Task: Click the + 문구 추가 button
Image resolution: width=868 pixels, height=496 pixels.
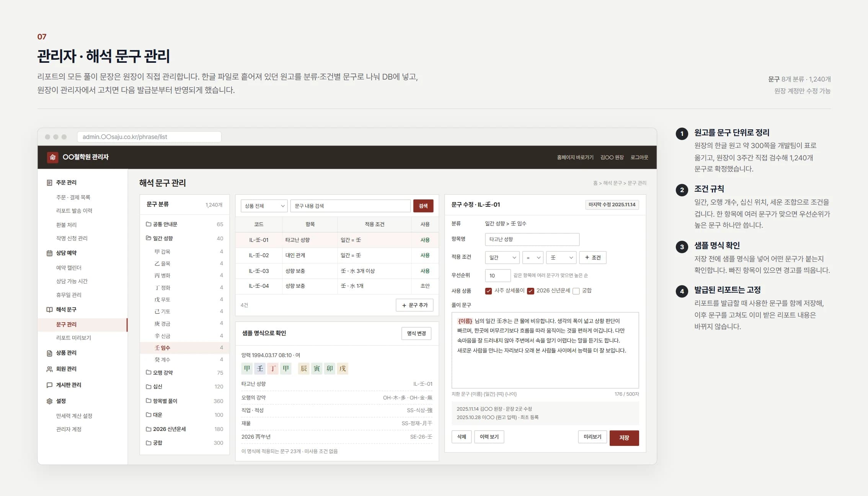Action: point(414,305)
